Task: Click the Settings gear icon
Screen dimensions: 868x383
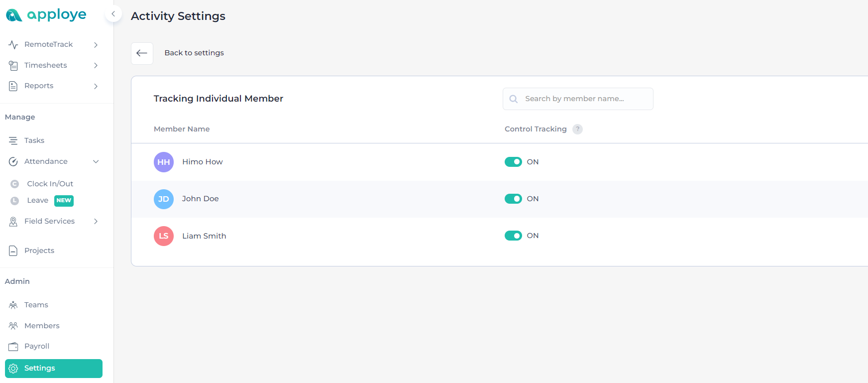Action: click(x=13, y=369)
